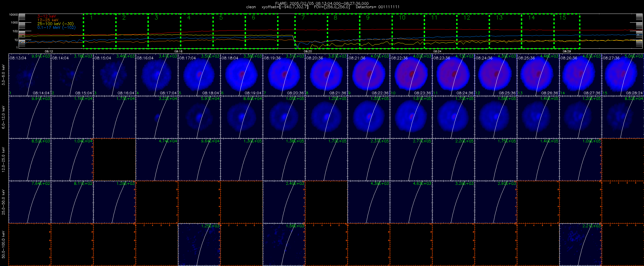
Task: Select time interval 2 in the light curve
Action: click(132, 31)
